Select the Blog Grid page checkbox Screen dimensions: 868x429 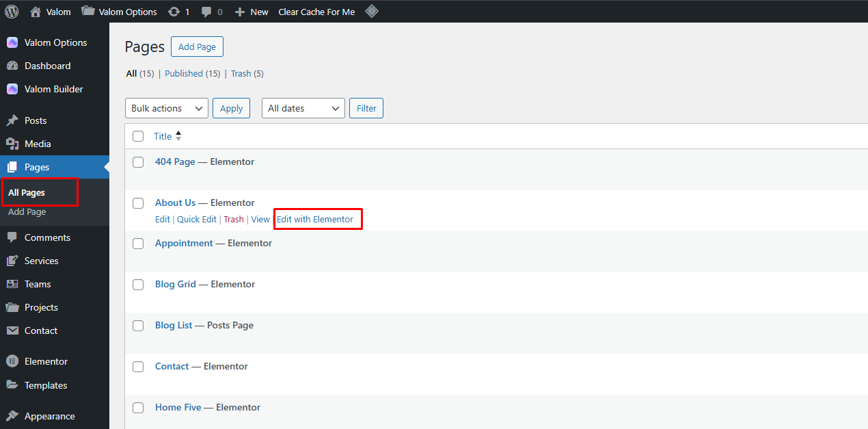pyautogui.click(x=138, y=285)
